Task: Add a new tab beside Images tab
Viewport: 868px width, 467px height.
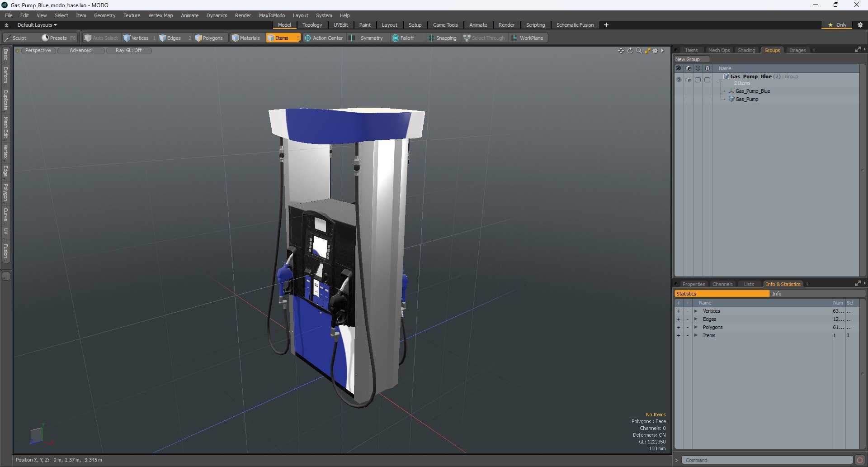Action: pyautogui.click(x=814, y=50)
